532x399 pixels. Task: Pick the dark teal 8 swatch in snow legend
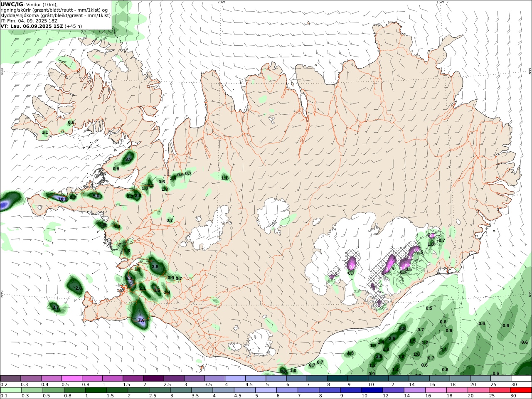pyautogui.click(x=337, y=379)
